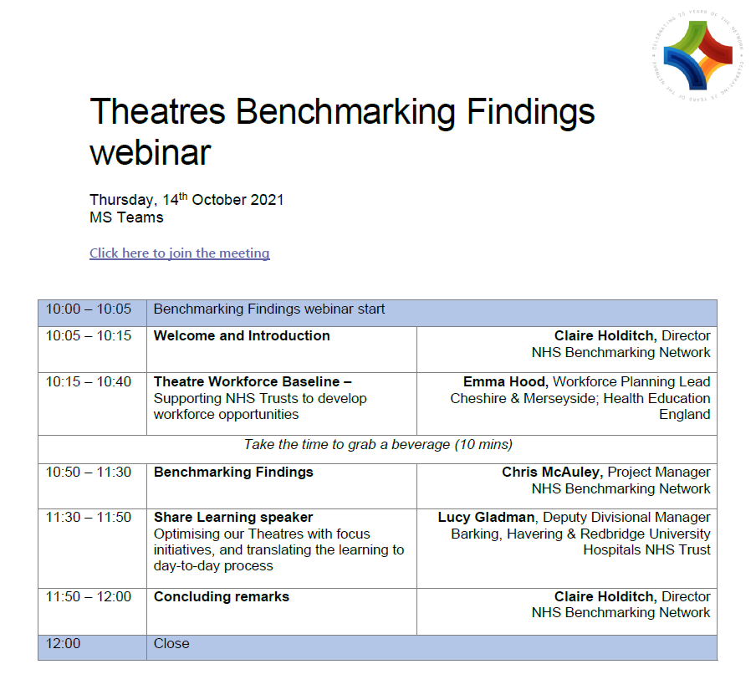This screenshot has width=756, height=700.
Task: Click the 'Thursday, 14th October 2021' date line
Action: click(x=186, y=199)
